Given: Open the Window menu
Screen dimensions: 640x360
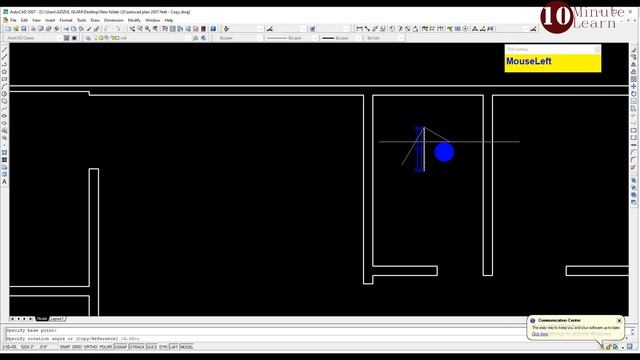Looking at the screenshot, I should (x=152, y=20).
